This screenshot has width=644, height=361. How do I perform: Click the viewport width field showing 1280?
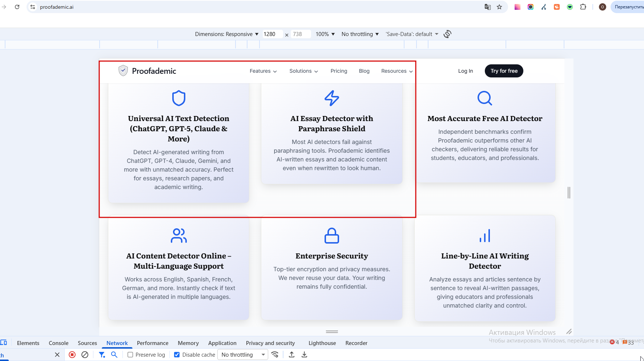click(273, 34)
